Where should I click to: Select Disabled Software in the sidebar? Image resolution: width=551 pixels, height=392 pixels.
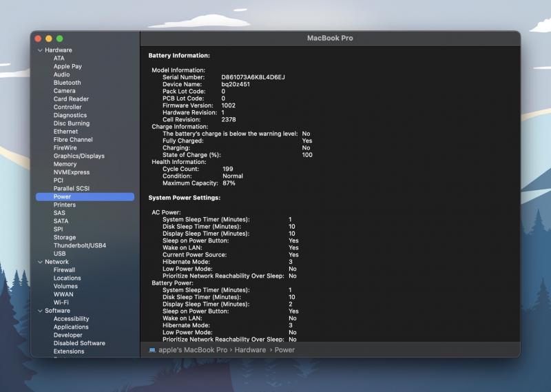(79, 344)
